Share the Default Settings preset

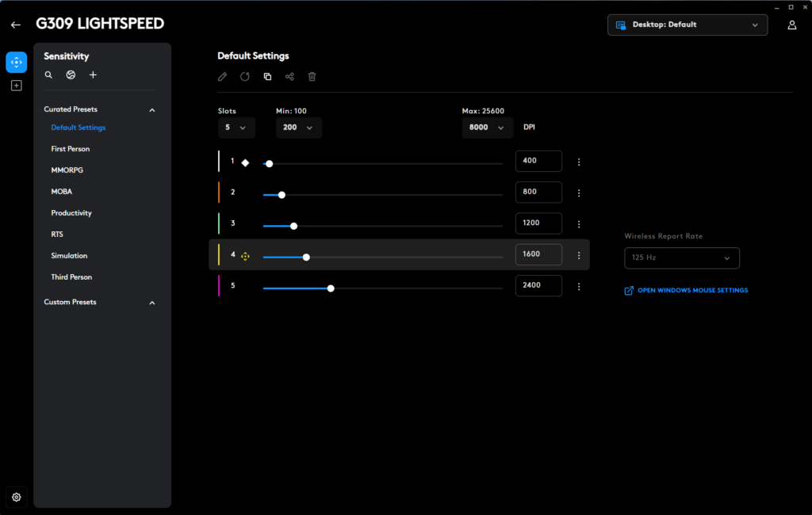(x=289, y=77)
